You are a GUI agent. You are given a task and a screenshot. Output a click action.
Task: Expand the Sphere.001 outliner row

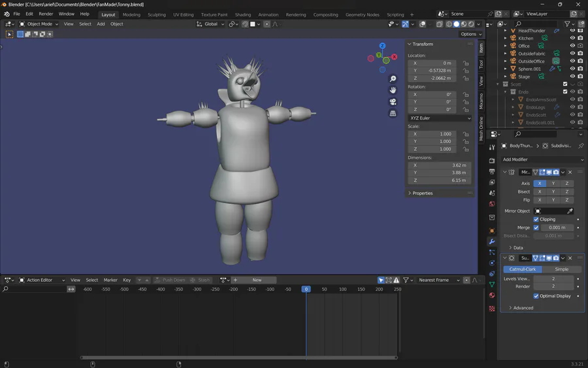pos(505,69)
